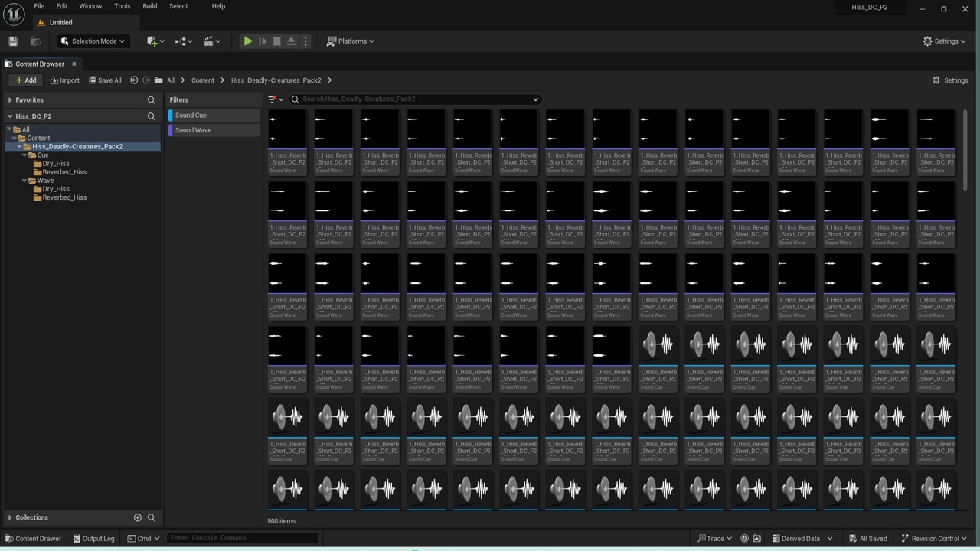Open play options three-dot menu
The image size is (980, 551).
pyautogui.click(x=305, y=41)
